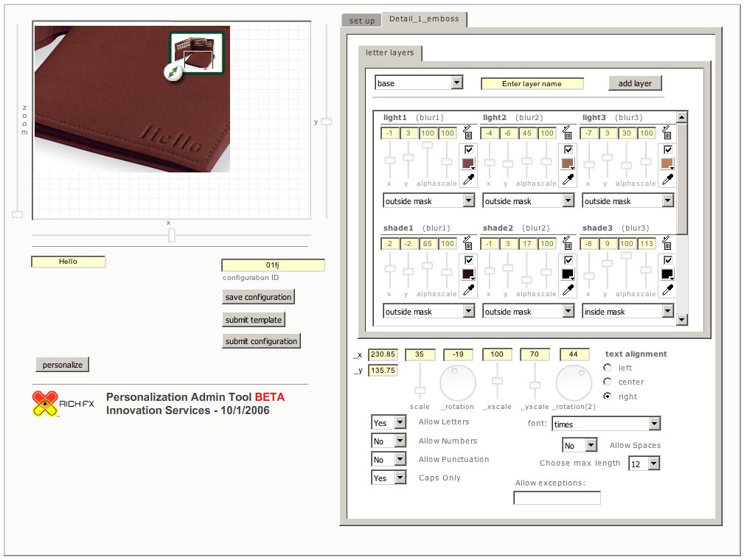
Task: Open the shade2 black color swatch
Action: pos(568,275)
